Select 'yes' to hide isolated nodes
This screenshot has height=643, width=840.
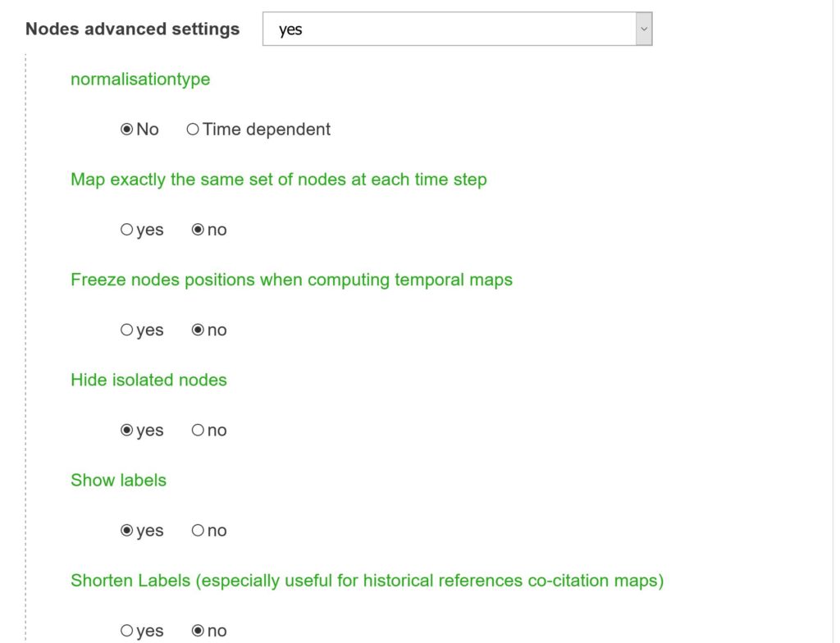127,430
